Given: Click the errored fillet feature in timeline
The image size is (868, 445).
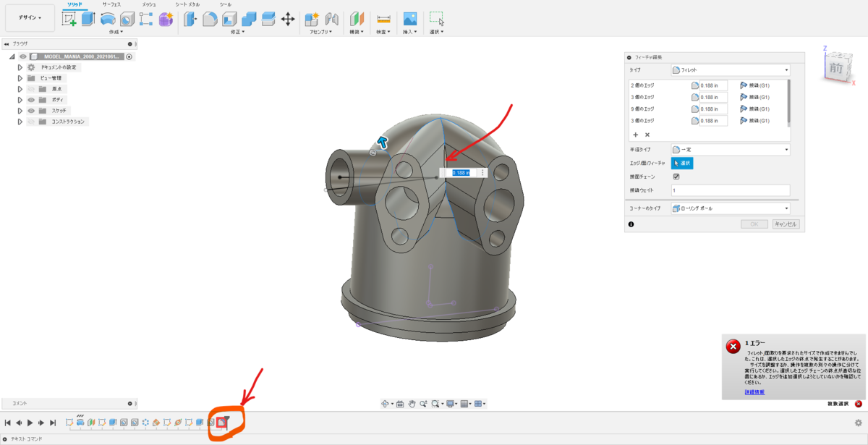Looking at the screenshot, I should (x=221, y=423).
